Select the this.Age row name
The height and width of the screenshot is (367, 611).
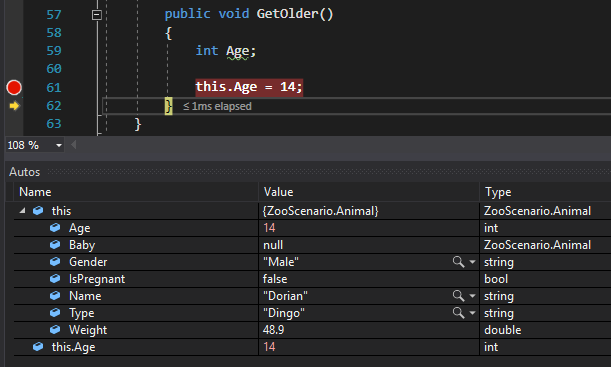74,347
